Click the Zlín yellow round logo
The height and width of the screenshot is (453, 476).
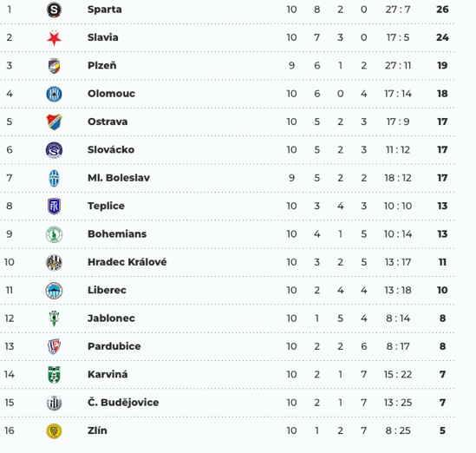(x=54, y=431)
